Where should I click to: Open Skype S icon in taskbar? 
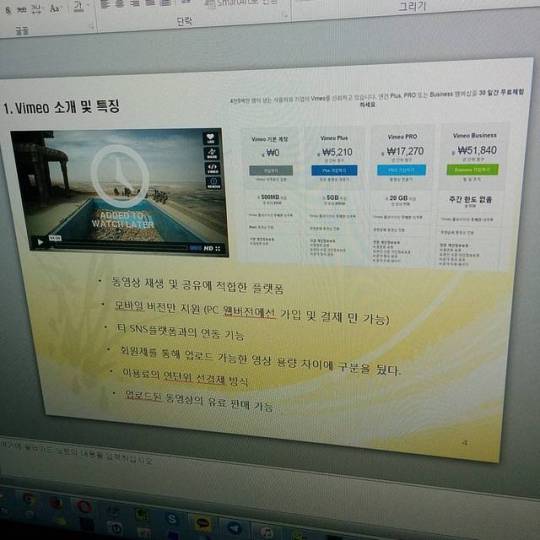(172, 519)
